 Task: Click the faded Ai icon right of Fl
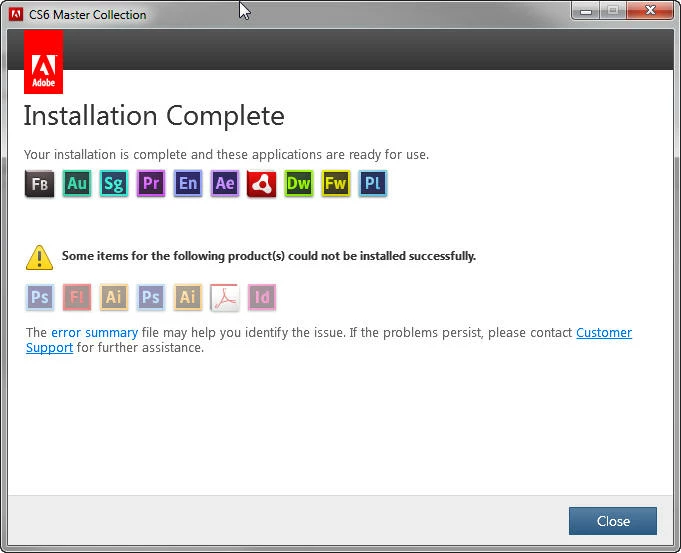(x=114, y=298)
